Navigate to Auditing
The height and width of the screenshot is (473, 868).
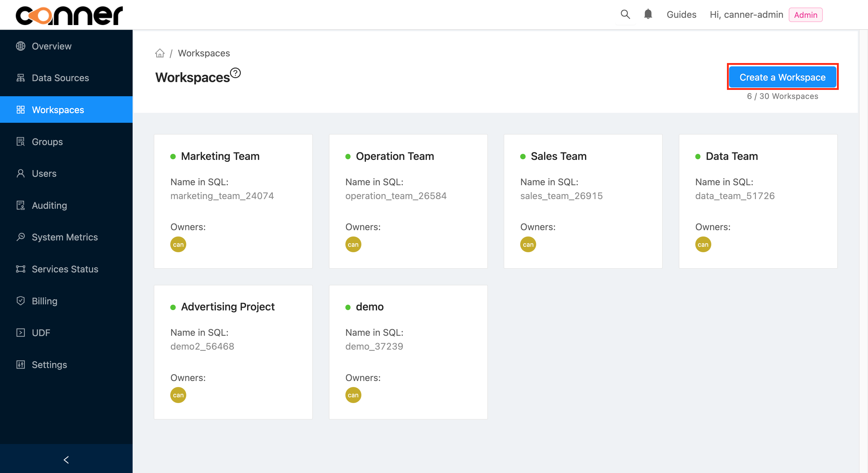pos(66,205)
